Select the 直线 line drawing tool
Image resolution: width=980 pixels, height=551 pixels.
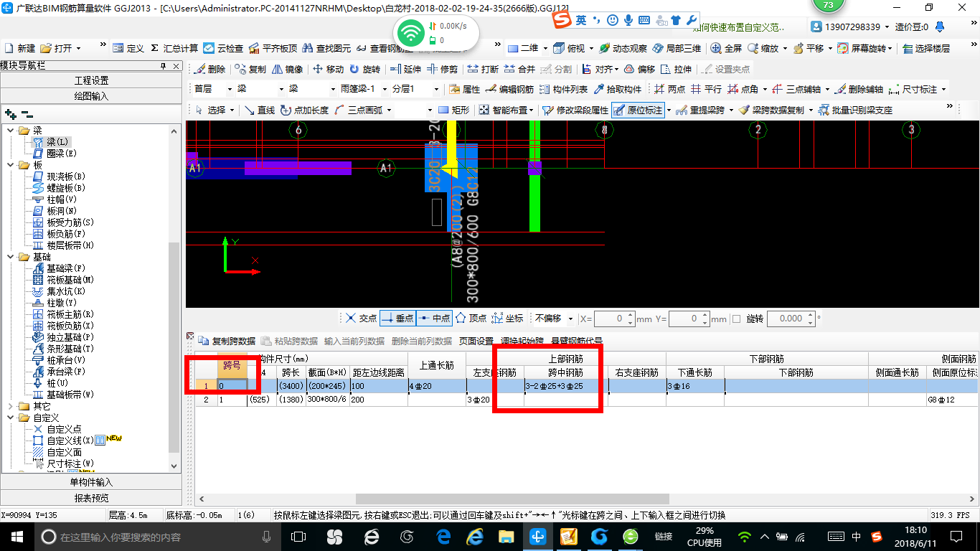259,110
